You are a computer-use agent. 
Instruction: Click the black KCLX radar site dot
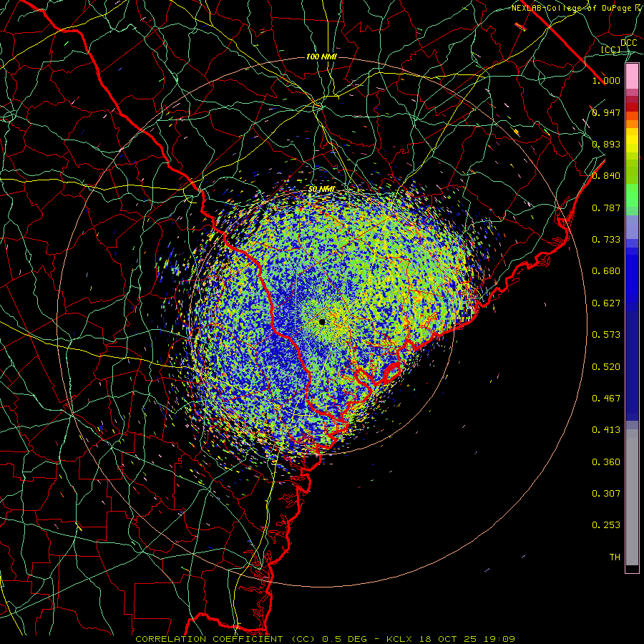[322, 321]
